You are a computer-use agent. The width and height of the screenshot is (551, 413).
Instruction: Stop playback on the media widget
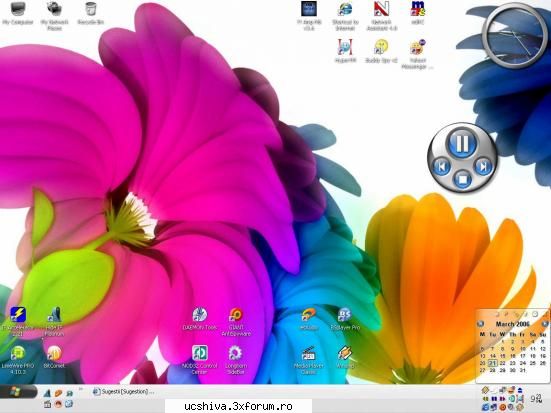point(462,179)
